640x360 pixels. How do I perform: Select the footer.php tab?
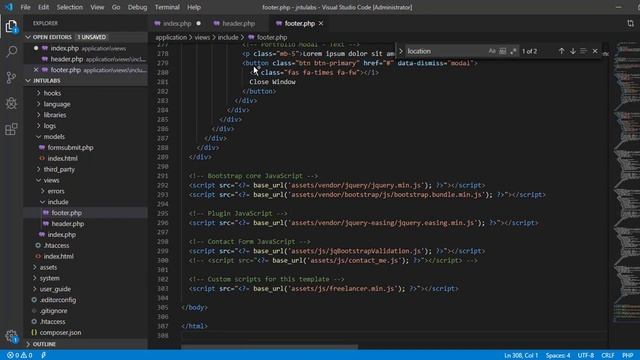300,24
